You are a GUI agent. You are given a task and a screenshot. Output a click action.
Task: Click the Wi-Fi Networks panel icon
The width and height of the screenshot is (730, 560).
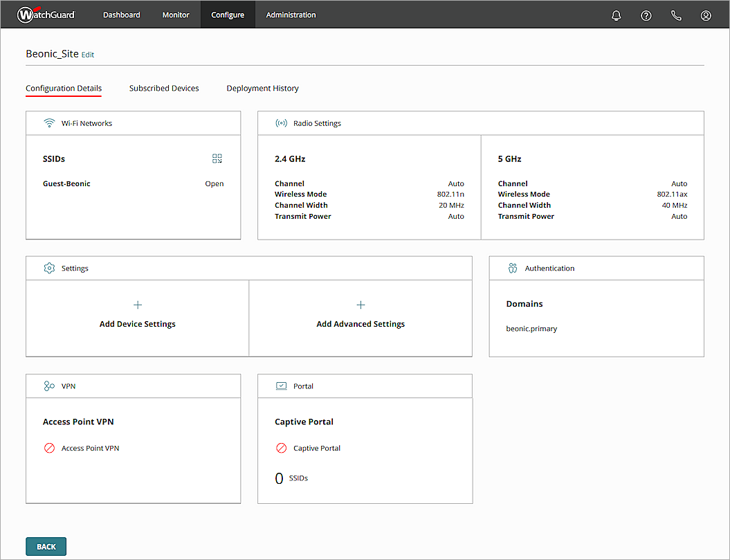coord(48,123)
